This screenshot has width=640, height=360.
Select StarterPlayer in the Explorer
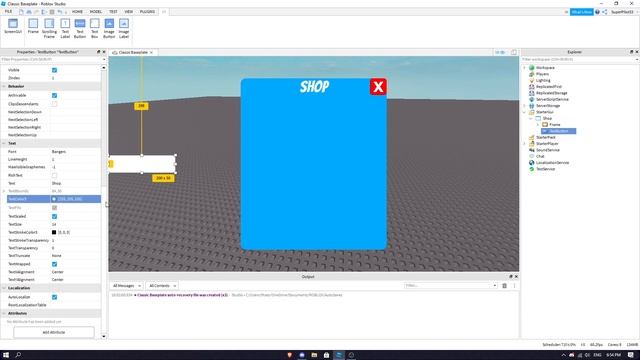[x=547, y=144]
